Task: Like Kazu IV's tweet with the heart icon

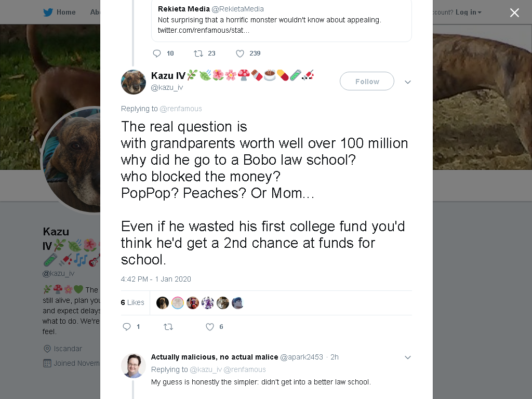Action: click(210, 327)
